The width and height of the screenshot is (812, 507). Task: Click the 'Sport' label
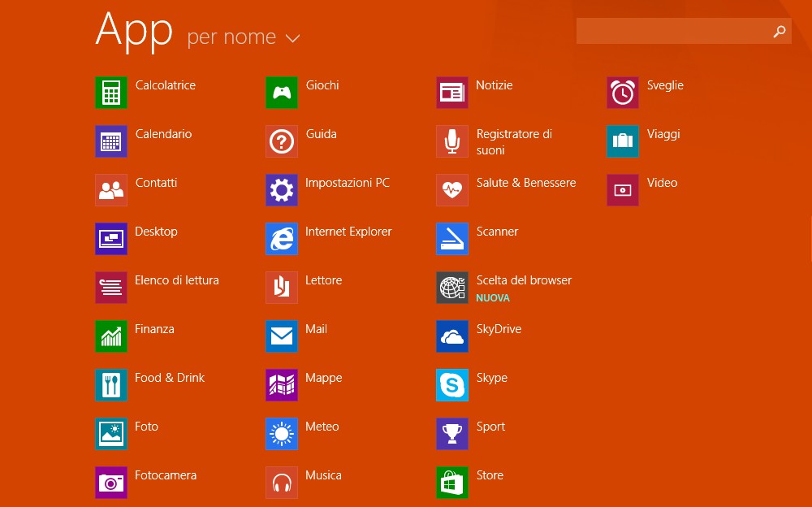point(491,427)
